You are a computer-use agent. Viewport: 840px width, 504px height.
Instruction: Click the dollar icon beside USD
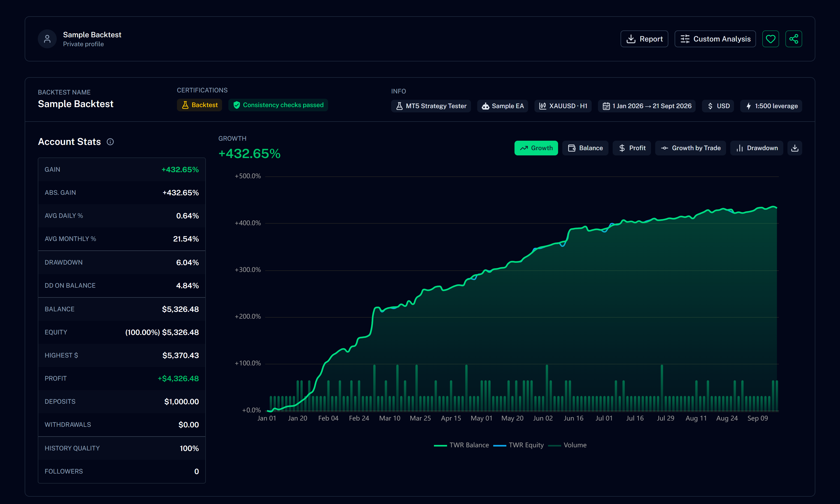pyautogui.click(x=710, y=106)
